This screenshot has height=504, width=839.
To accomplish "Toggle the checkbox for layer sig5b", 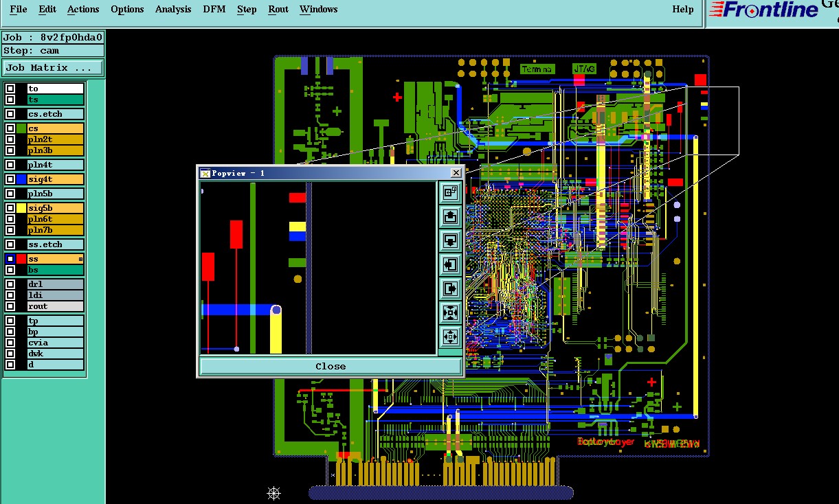I will (10, 208).
